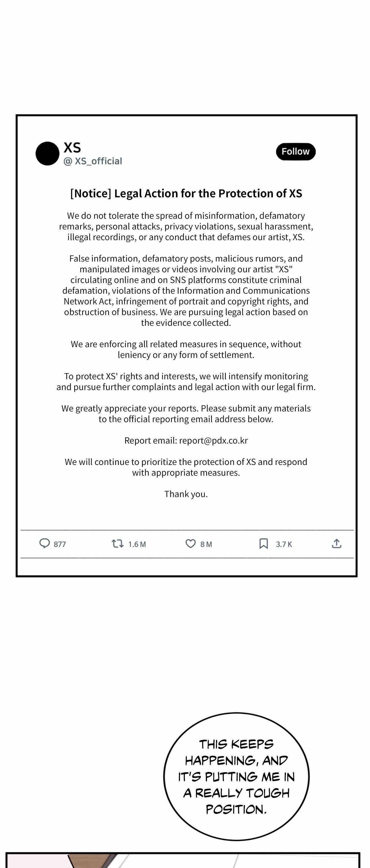Repost the XS legal notice post
Image resolution: width=370 pixels, height=868 pixels.
click(x=117, y=543)
